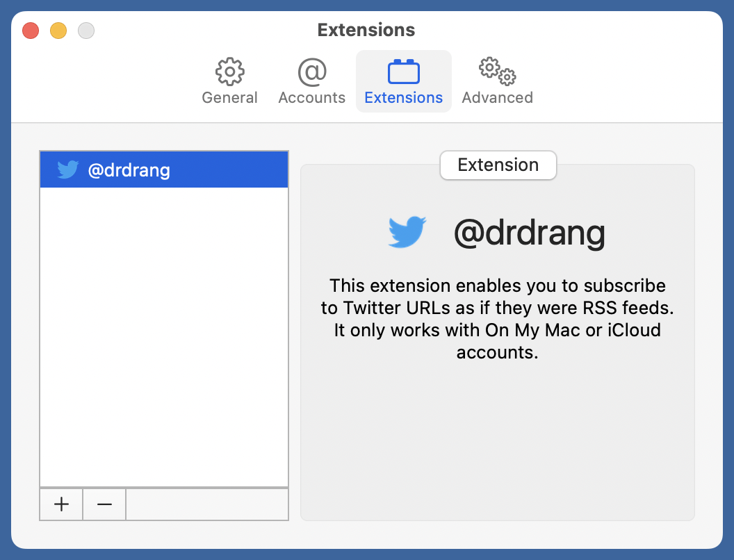734x560 pixels.
Task: Click the large Twitter bird in detail pane
Action: coord(407,232)
